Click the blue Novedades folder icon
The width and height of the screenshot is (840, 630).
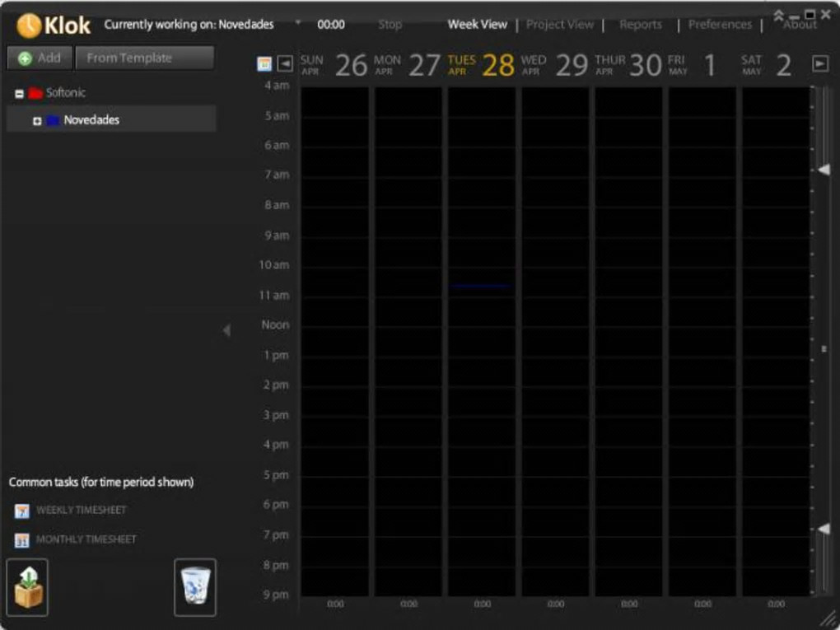53,120
